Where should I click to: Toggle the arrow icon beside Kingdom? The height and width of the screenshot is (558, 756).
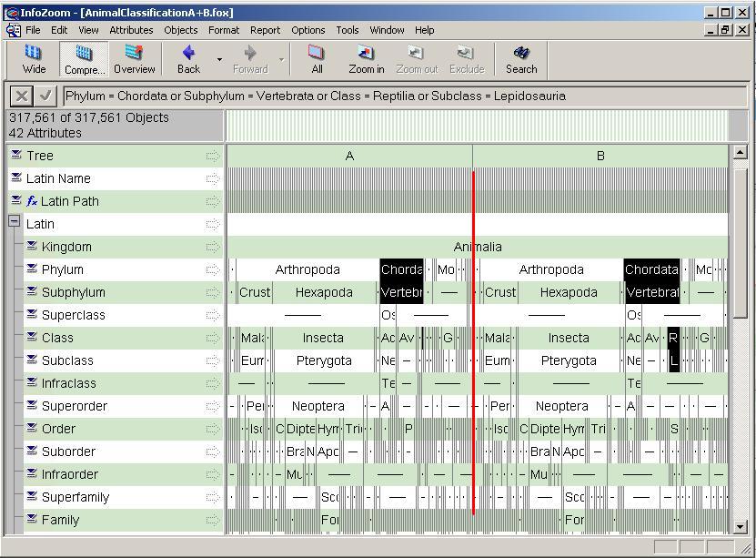(213, 247)
